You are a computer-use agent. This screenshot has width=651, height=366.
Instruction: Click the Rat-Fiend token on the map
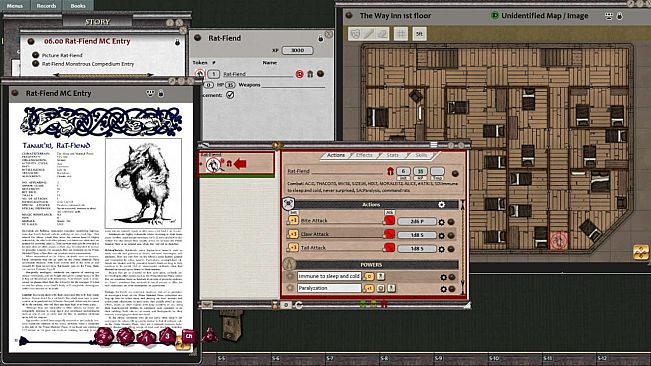pos(558,240)
